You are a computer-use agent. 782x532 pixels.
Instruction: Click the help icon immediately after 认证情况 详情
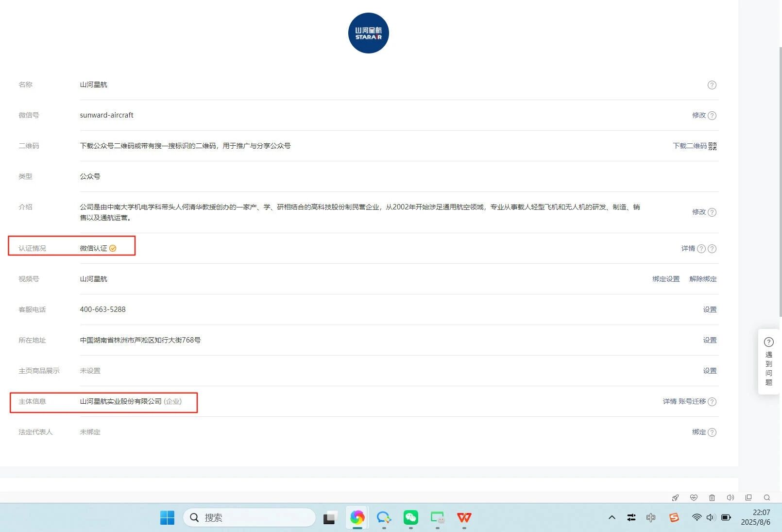point(701,249)
